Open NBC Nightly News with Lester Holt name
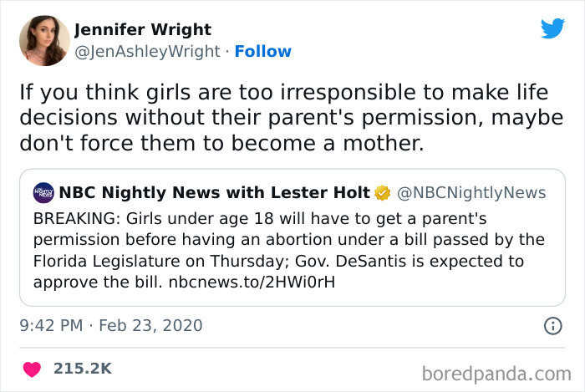Screen dimensions: 585x392 point(215,194)
